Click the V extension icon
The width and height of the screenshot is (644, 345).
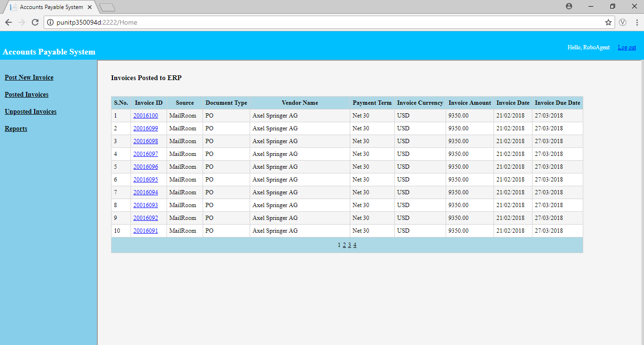pos(623,22)
